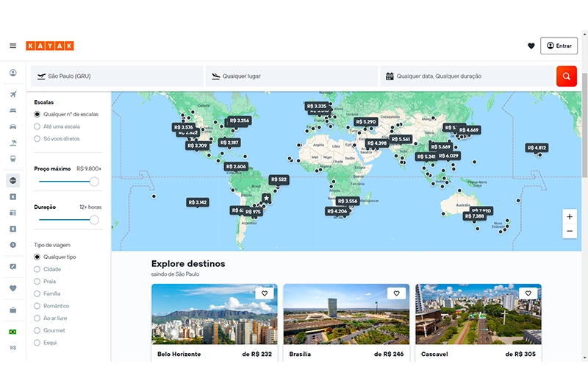Click the Entrar sign-in button
Screen dimensions: 588x392
coord(559,46)
